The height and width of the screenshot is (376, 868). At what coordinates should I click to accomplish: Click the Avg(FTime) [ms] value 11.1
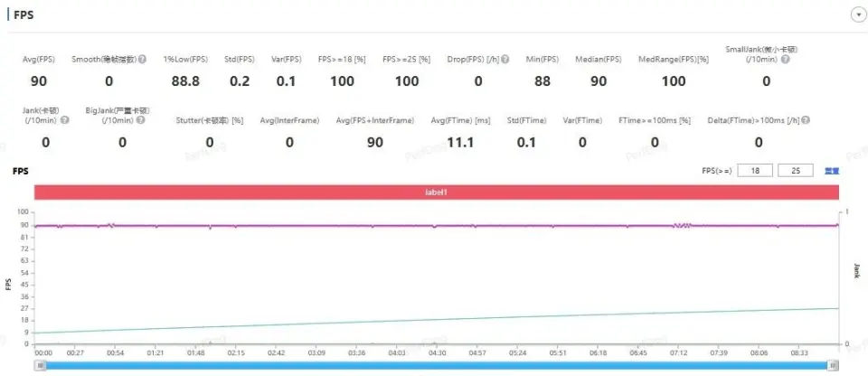(460, 142)
